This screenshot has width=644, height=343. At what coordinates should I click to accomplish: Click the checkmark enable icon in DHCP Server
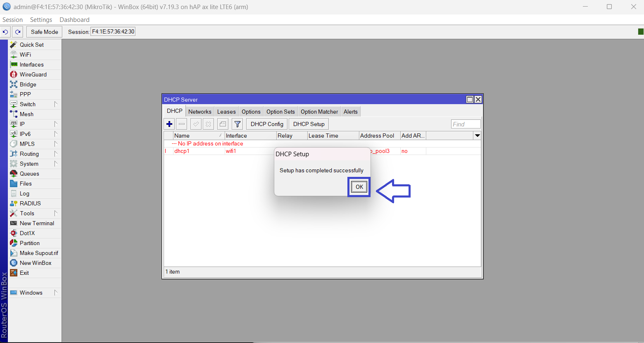pos(196,124)
